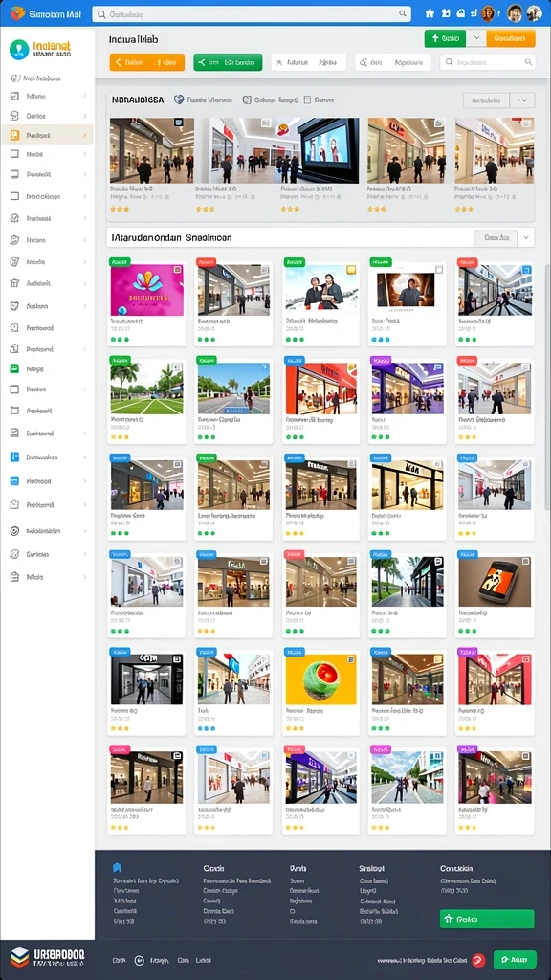Tick the yellow checkbox on the snowy couple card

tap(350, 270)
